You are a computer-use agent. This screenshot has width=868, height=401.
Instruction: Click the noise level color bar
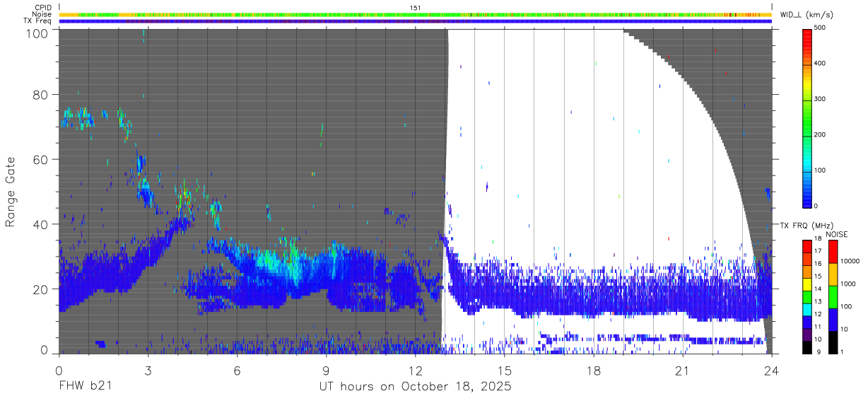point(833,296)
